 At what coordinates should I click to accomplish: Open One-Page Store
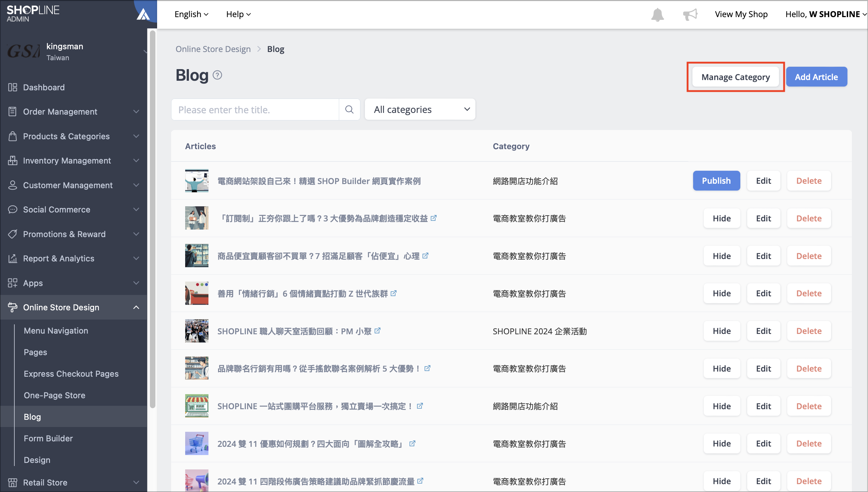54,395
